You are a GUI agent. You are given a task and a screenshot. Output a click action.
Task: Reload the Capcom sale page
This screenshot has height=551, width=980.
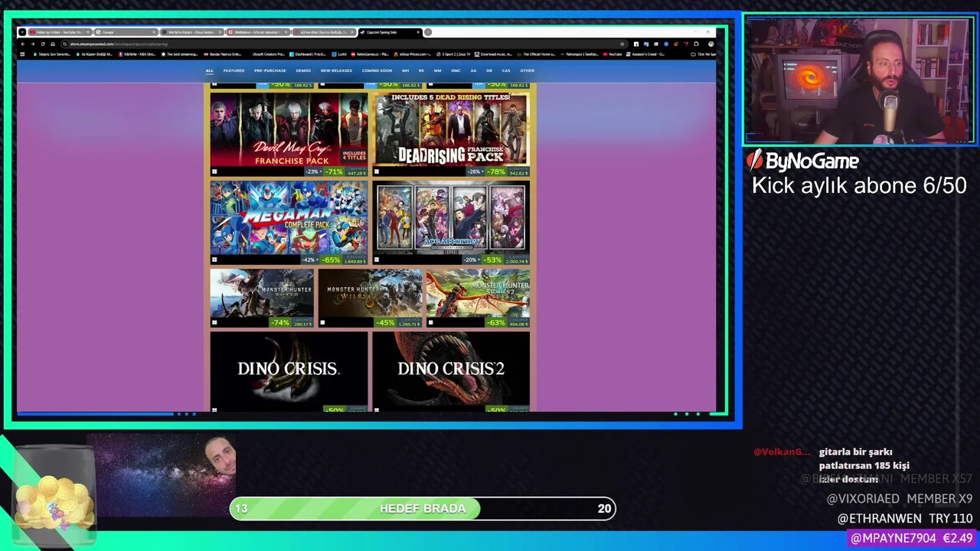[x=43, y=44]
